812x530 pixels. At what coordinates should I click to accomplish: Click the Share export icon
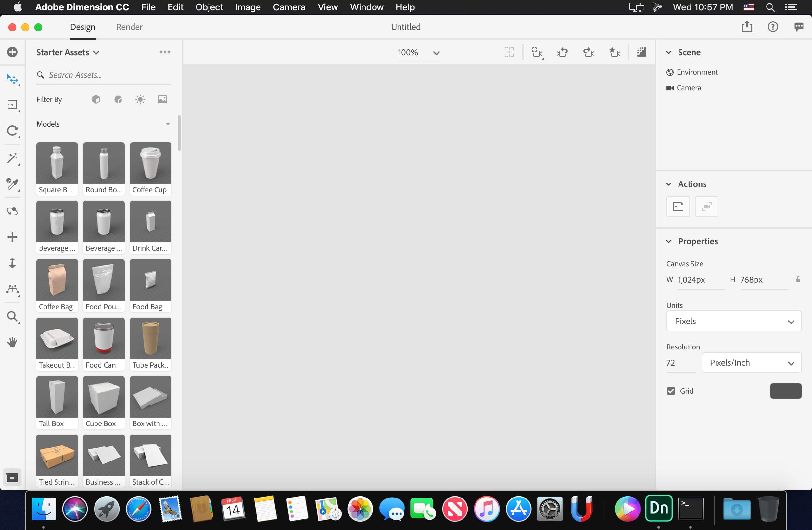[747, 27]
